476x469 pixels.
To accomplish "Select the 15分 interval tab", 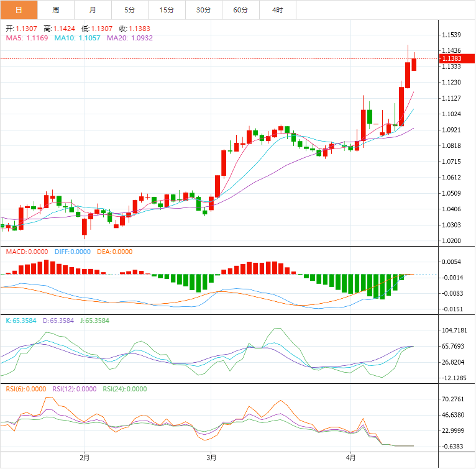I will (x=167, y=10).
